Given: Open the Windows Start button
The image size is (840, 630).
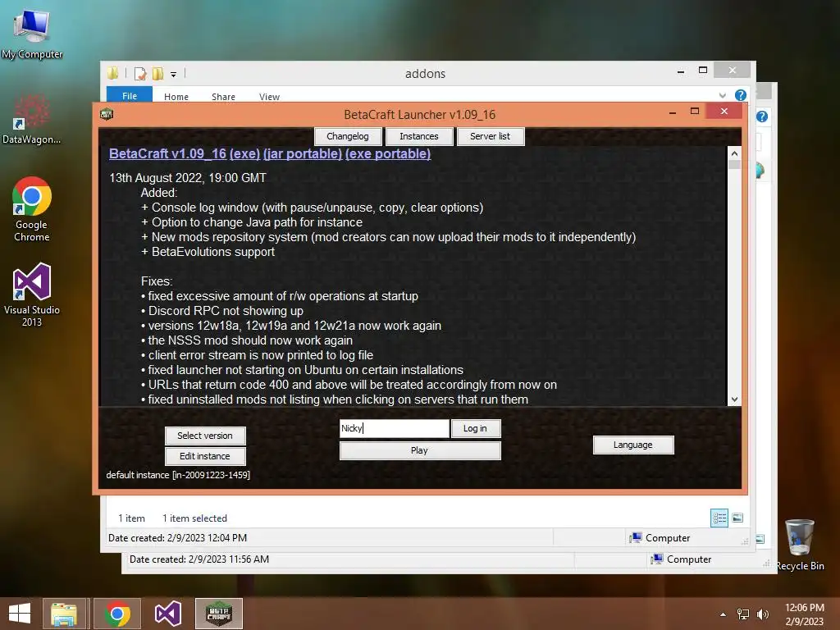Looking at the screenshot, I should [x=20, y=614].
